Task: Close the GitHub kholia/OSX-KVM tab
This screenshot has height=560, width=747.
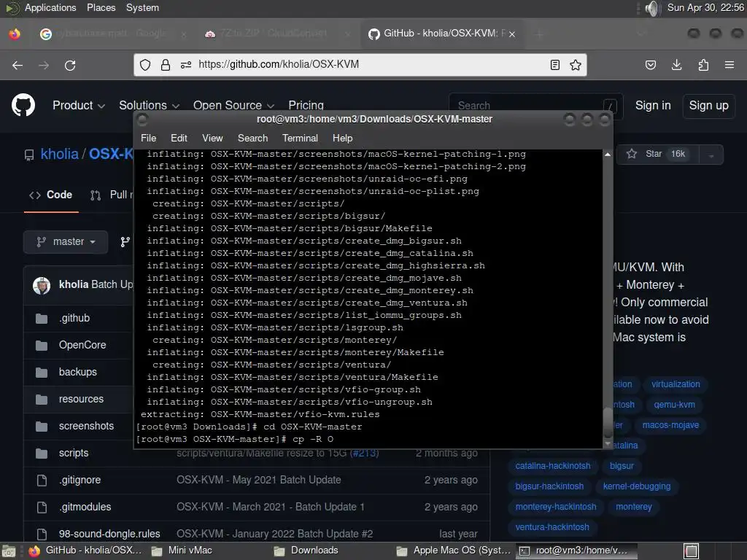Action: [x=512, y=34]
